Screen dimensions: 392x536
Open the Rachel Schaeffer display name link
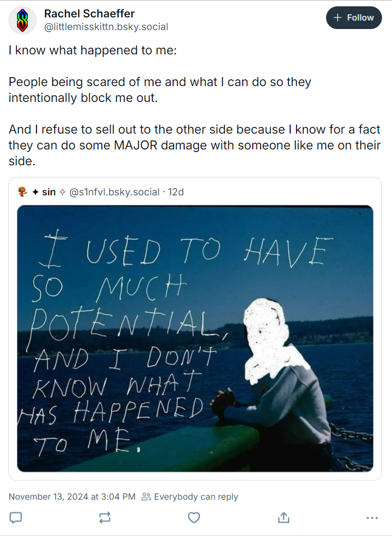tap(89, 14)
